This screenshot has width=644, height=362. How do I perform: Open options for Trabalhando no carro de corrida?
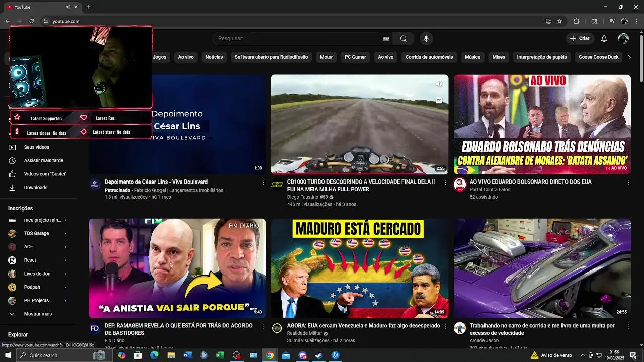click(628, 326)
